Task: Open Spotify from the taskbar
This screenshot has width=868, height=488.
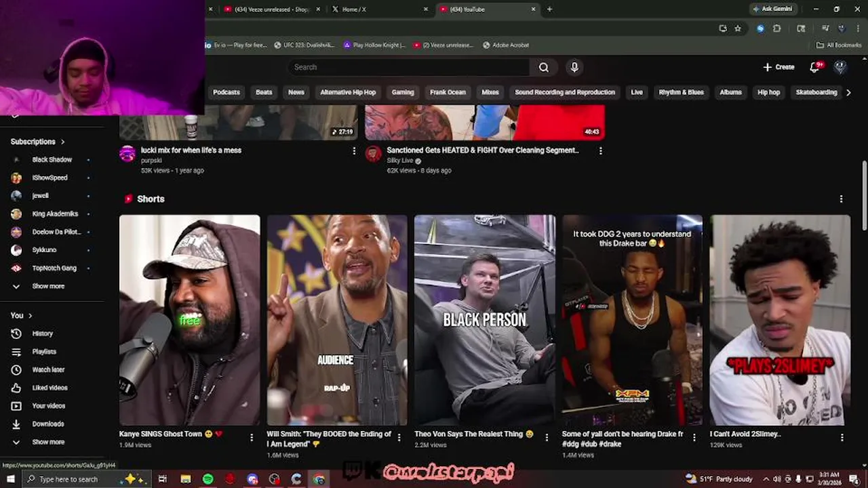Action: [208, 479]
